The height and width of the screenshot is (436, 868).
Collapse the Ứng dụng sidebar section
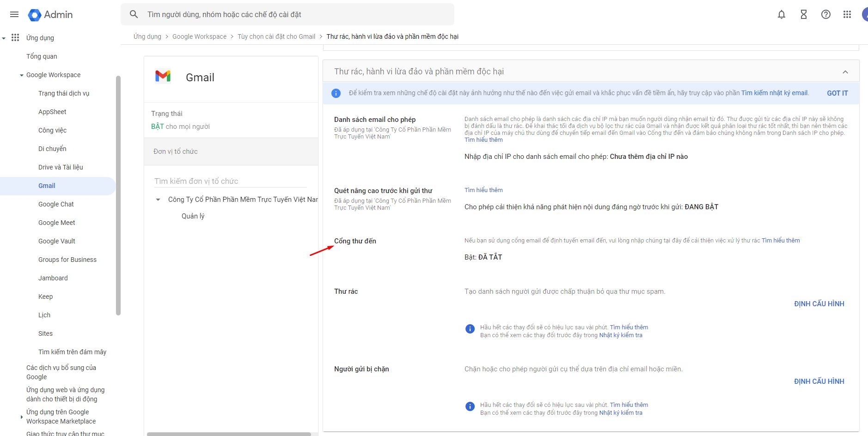[4, 38]
